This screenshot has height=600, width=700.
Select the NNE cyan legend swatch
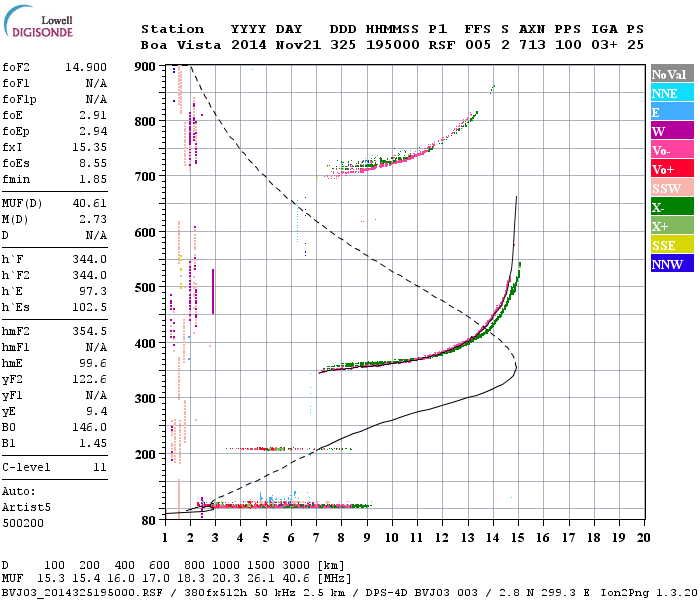[672, 93]
